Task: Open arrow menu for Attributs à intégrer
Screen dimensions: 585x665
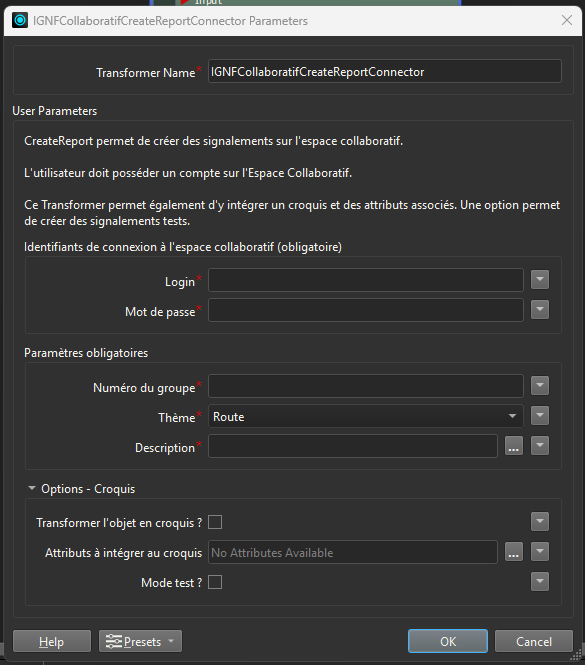Action: 540,552
